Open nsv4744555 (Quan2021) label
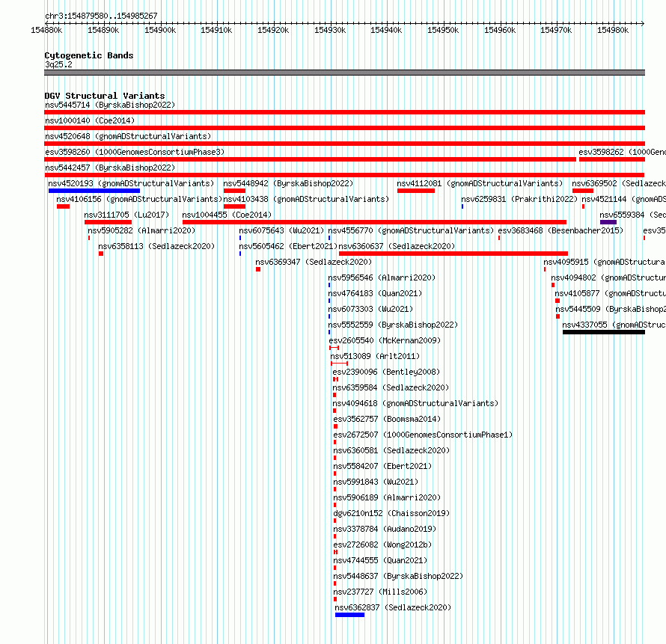 coord(380,560)
